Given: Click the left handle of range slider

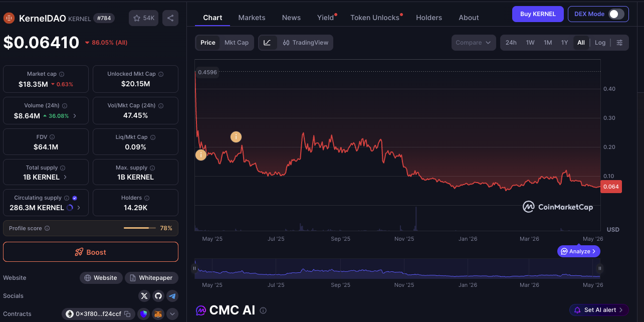Looking at the screenshot, I should coord(194,268).
